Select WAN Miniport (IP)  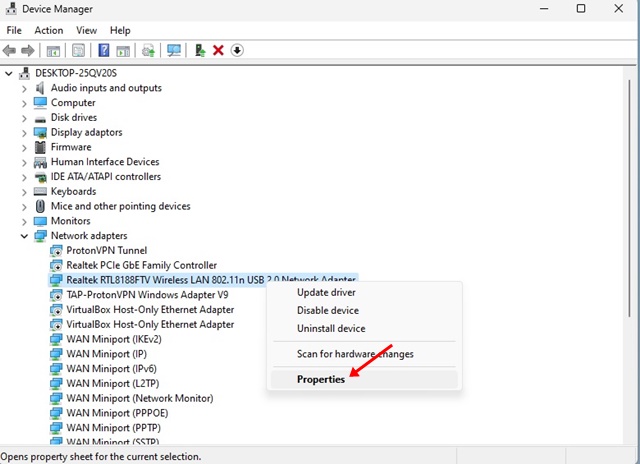(x=107, y=354)
